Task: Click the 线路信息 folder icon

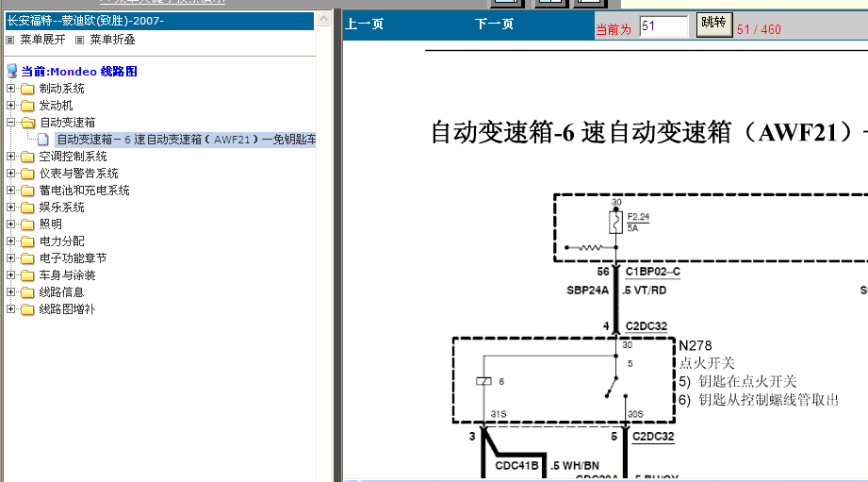Action: coord(27,292)
